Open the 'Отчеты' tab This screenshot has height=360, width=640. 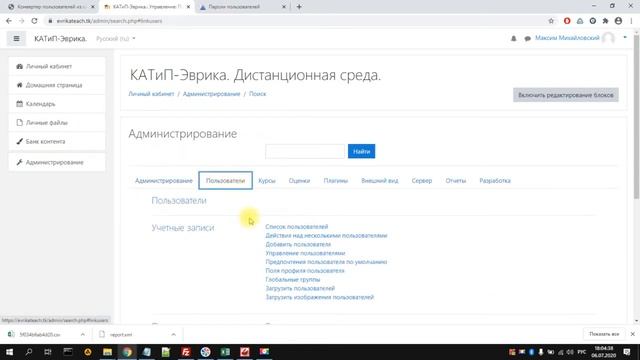coord(456,180)
